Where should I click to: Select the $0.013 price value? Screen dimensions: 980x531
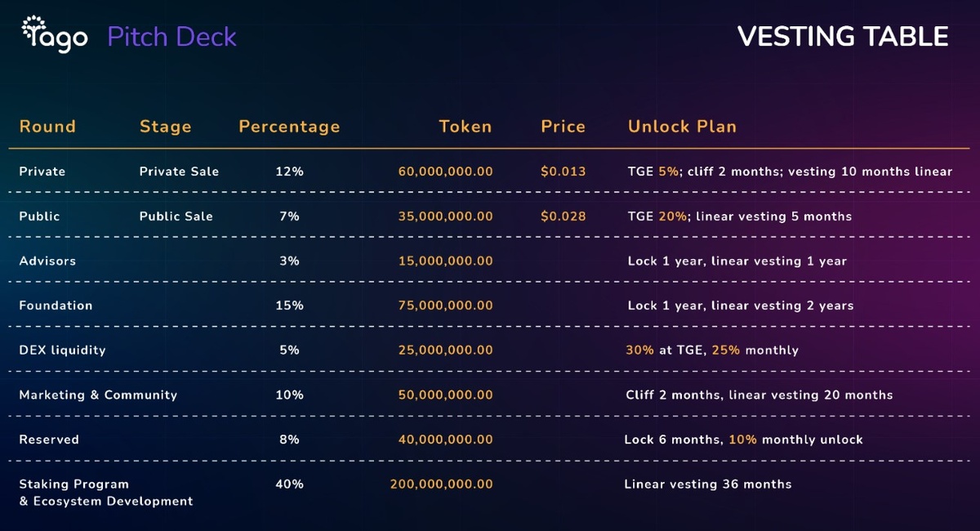pyautogui.click(x=563, y=172)
